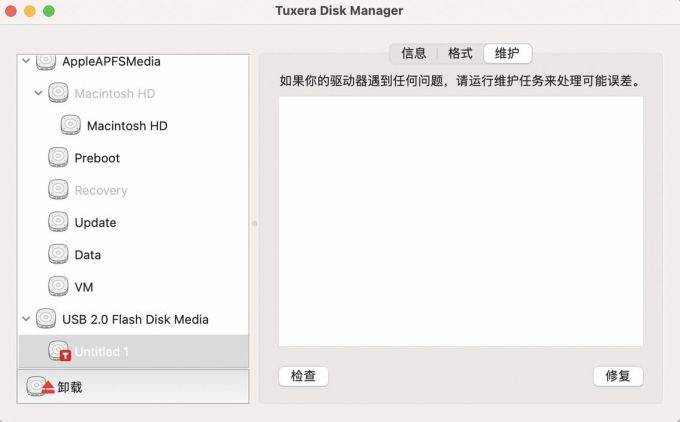Select the AppleAPFSMedia row
680x422 pixels.
point(133,62)
